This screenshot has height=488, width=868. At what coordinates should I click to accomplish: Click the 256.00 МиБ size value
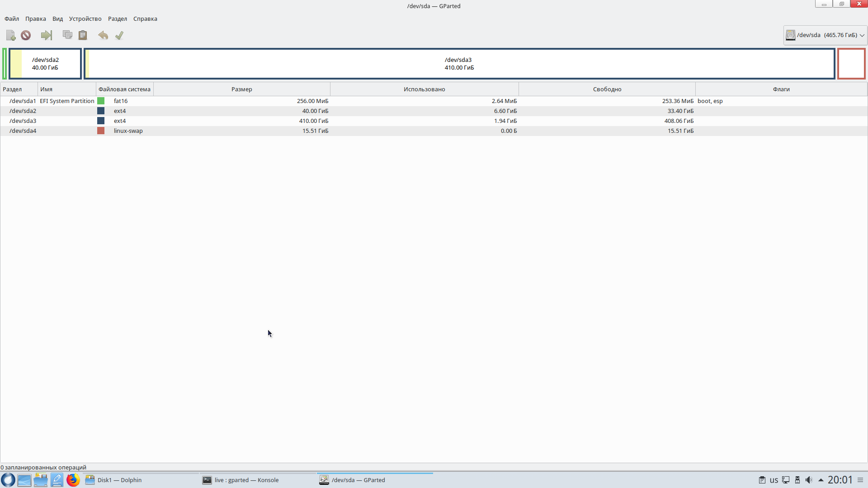tap(313, 101)
